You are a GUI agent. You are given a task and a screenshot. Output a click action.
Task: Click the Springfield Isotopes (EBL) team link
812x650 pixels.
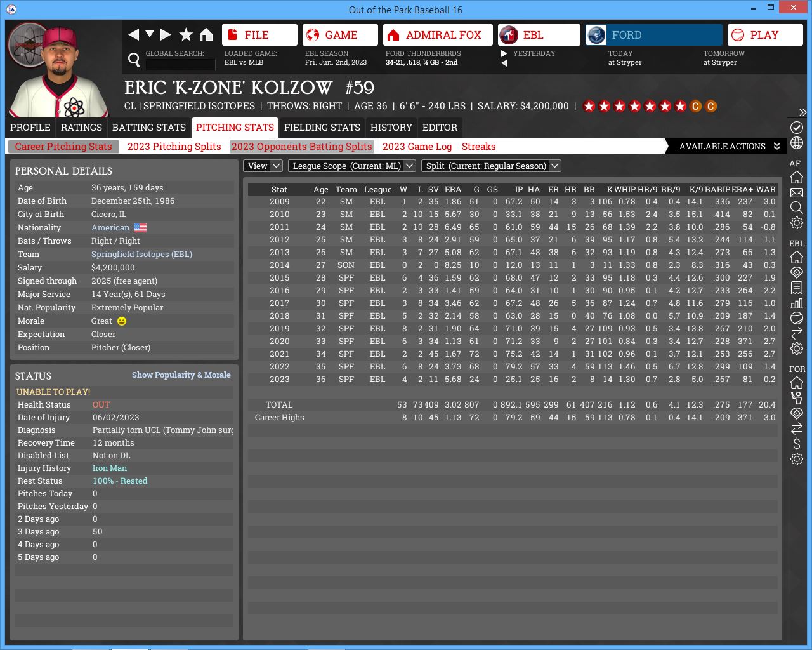pyautogui.click(x=141, y=255)
